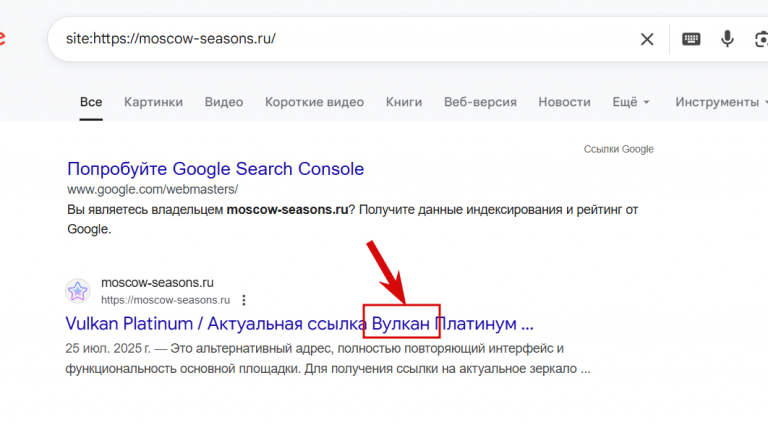
Task: Open the Короткие видео tab
Action: click(x=314, y=102)
